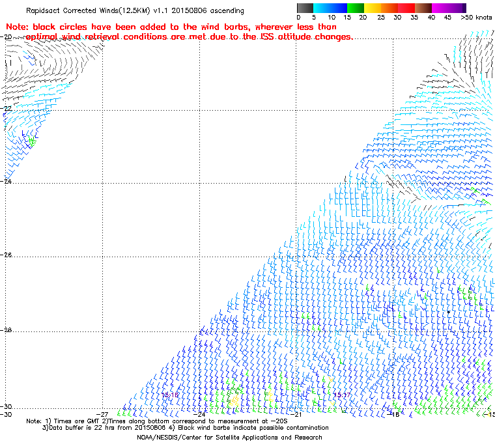
Task: Click the red 30-35 knots legend segment
Action: click(406, 8)
